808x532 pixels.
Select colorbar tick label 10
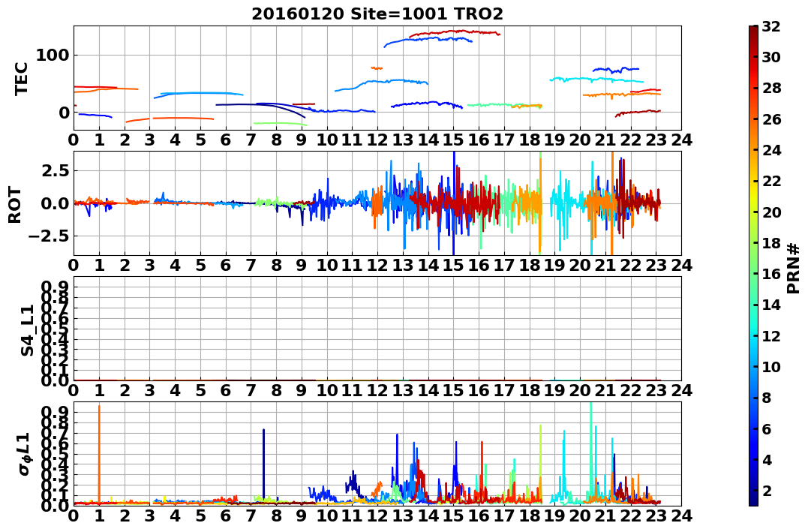point(771,366)
